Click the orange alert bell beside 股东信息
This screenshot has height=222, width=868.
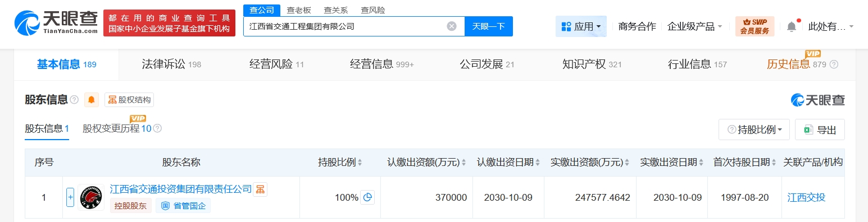tap(92, 100)
